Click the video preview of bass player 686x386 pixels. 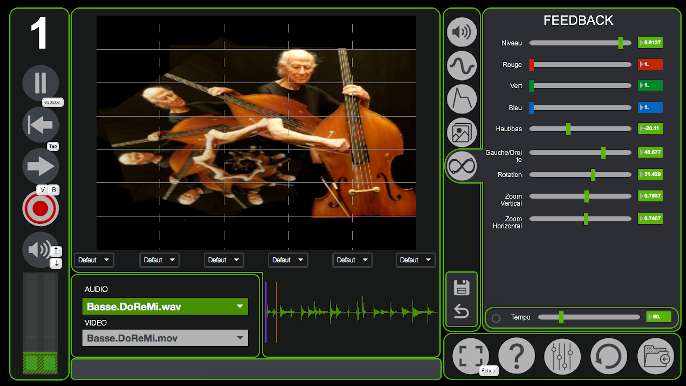256,133
